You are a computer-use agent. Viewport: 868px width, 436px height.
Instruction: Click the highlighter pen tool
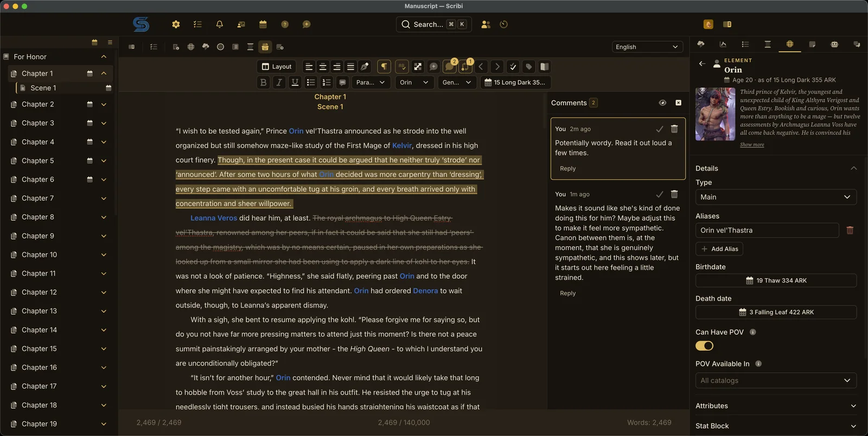pyautogui.click(x=365, y=67)
